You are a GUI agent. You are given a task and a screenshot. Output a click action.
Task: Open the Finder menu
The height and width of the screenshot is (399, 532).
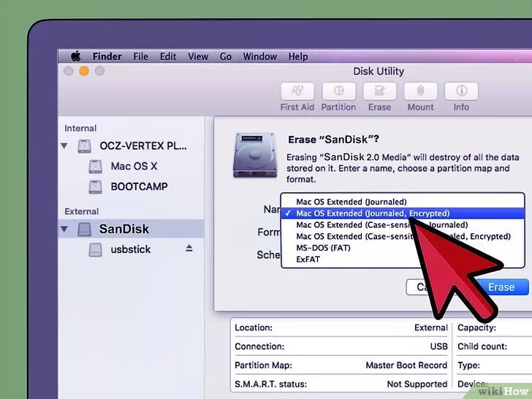pos(107,56)
